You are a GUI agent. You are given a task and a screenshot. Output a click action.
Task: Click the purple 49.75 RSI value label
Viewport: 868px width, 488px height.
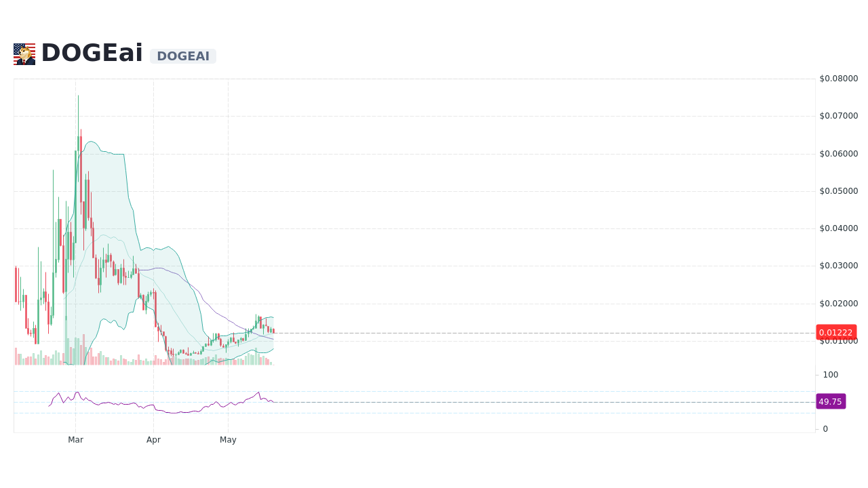831,401
